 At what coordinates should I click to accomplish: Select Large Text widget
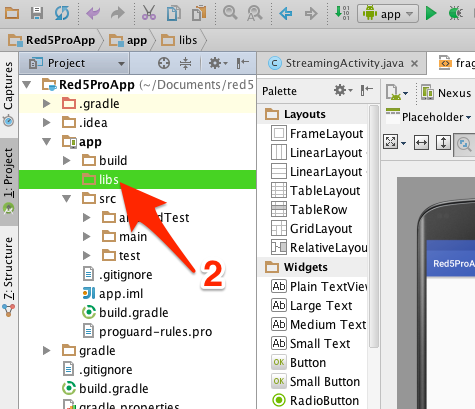312,305
